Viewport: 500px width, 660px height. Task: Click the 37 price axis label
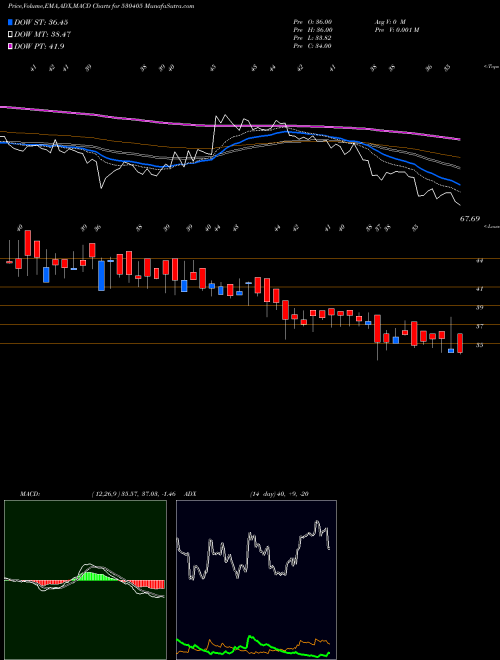coord(479,326)
